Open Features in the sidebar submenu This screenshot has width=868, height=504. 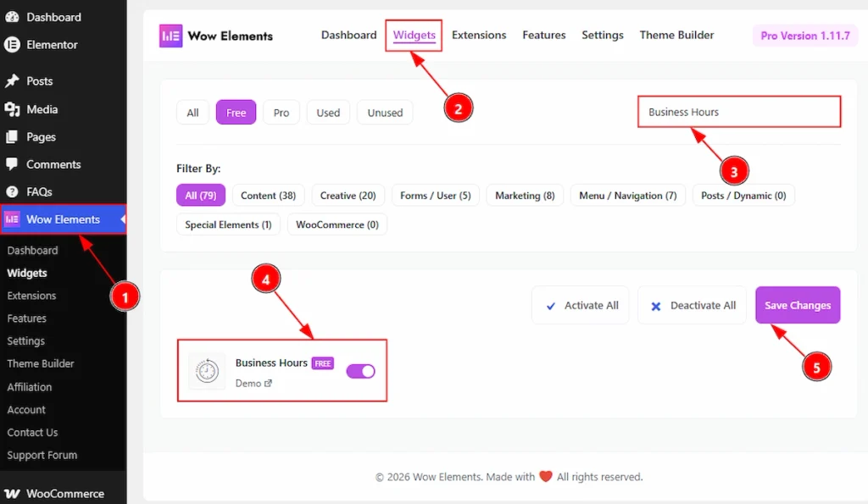point(26,318)
